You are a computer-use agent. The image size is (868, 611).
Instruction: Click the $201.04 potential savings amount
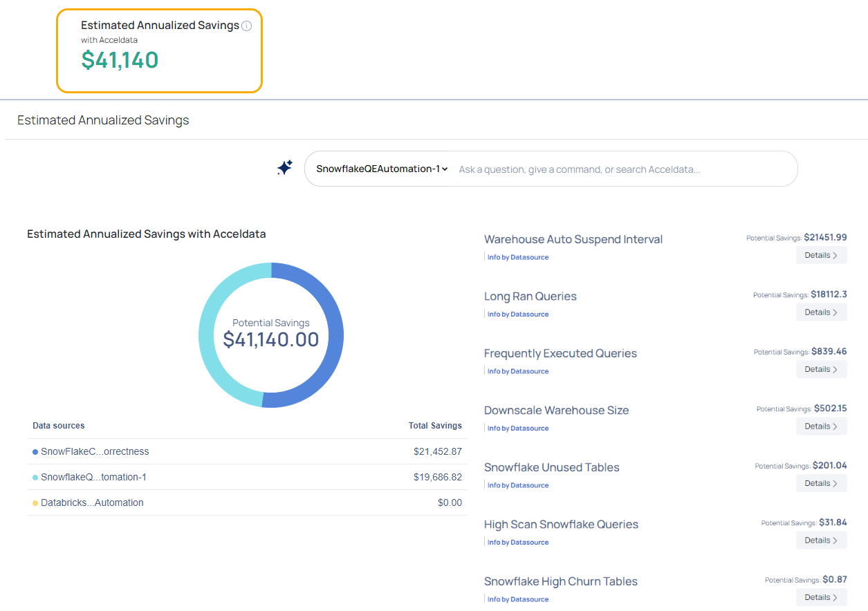[x=830, y=465]
